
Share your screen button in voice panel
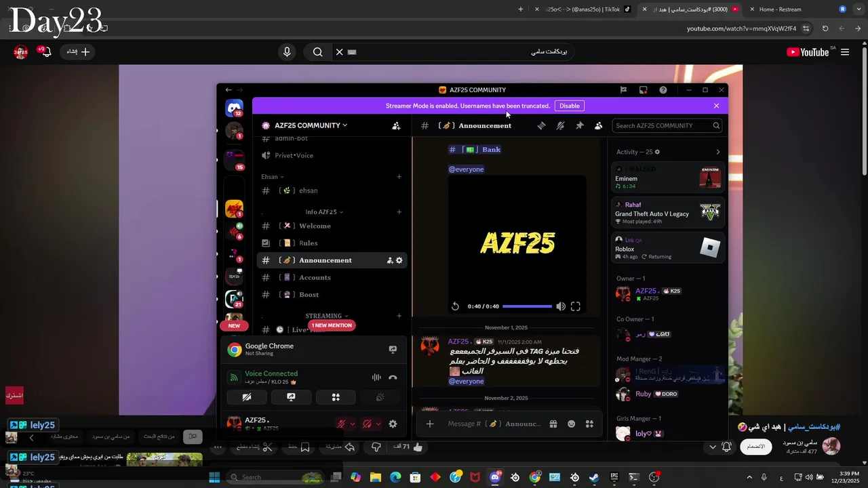(x=291, y=397)
